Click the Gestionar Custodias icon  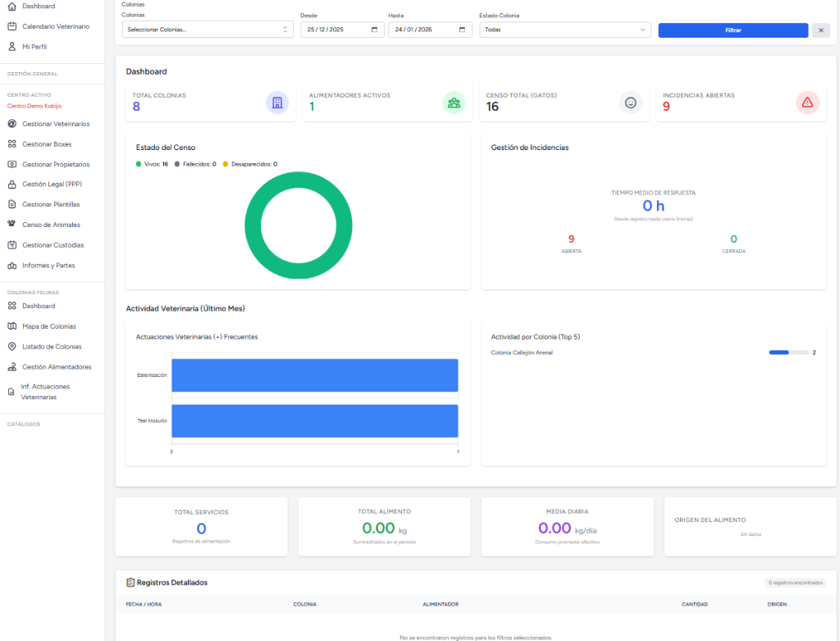11,245
